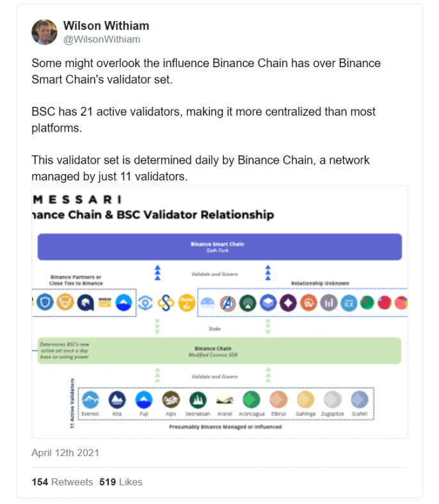View the 519 Likes list
The height and width of the screenshot is (504, 439).
[x=121, y=482]
